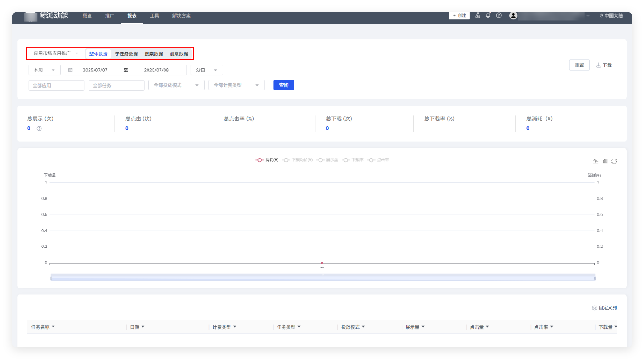Open the 分日 granularity dropdown

(207, 70)
